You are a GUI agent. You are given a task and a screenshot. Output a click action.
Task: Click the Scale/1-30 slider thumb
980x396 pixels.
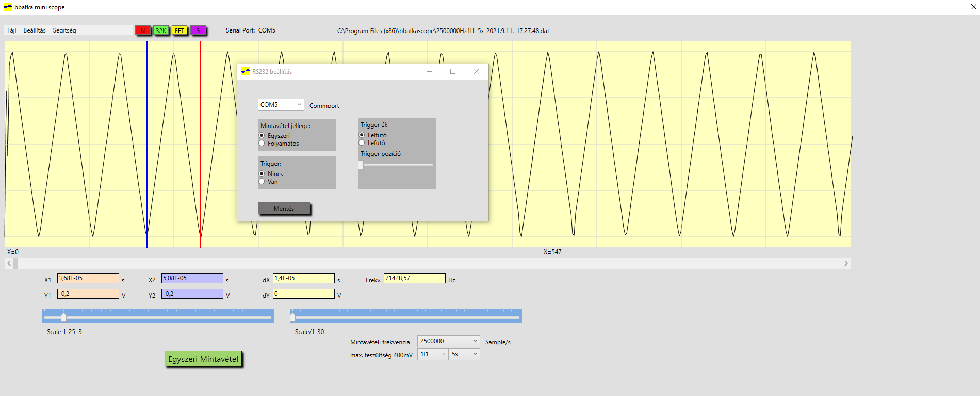(x=293, y=316)
